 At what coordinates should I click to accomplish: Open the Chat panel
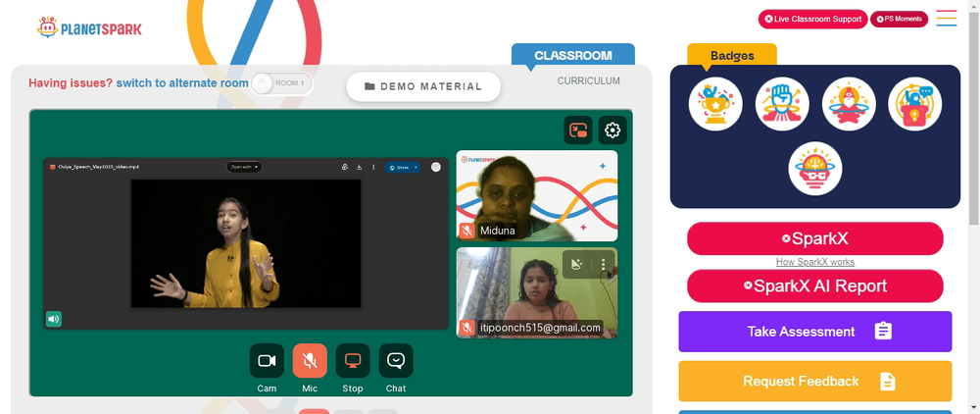click(x=396, y=361)
